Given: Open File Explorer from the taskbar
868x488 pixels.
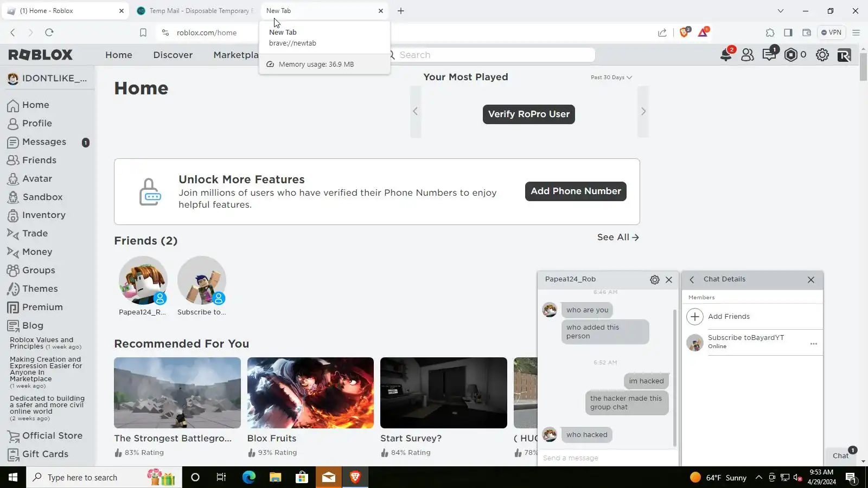Looking at the screenshot, I should [276, 477].
